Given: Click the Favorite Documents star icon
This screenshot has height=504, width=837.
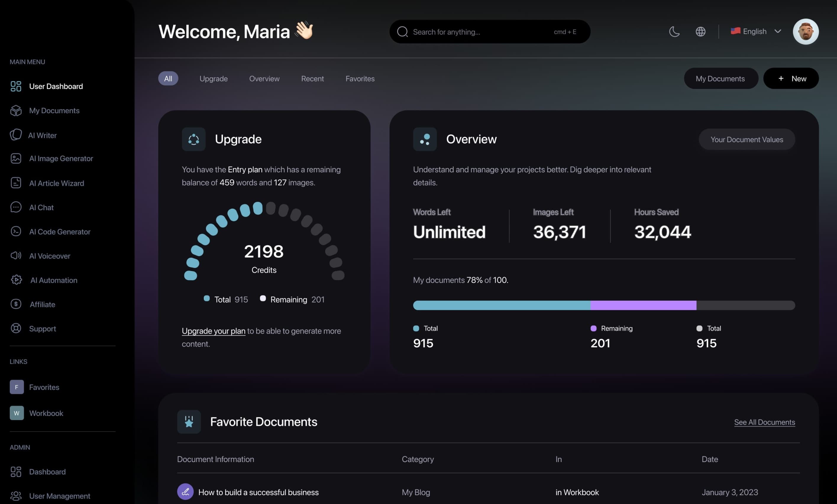Looking at the screenshot, I should (x=189, y=422).
